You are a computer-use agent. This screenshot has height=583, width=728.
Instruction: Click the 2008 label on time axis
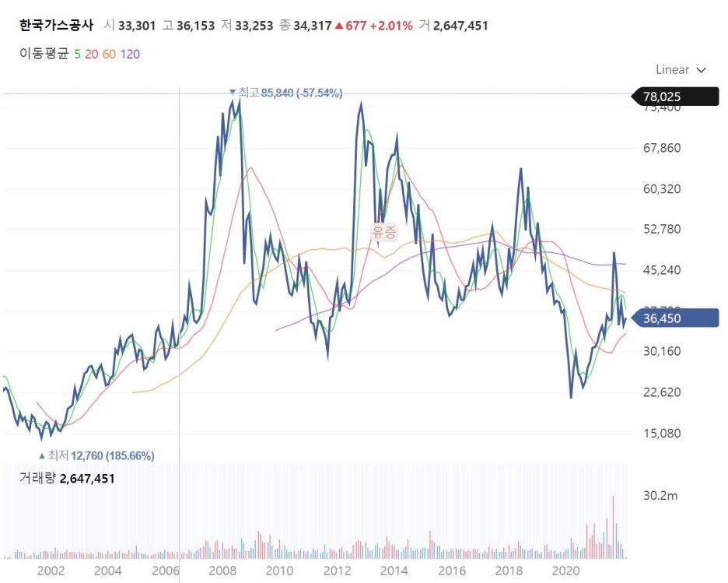(222, 571)
